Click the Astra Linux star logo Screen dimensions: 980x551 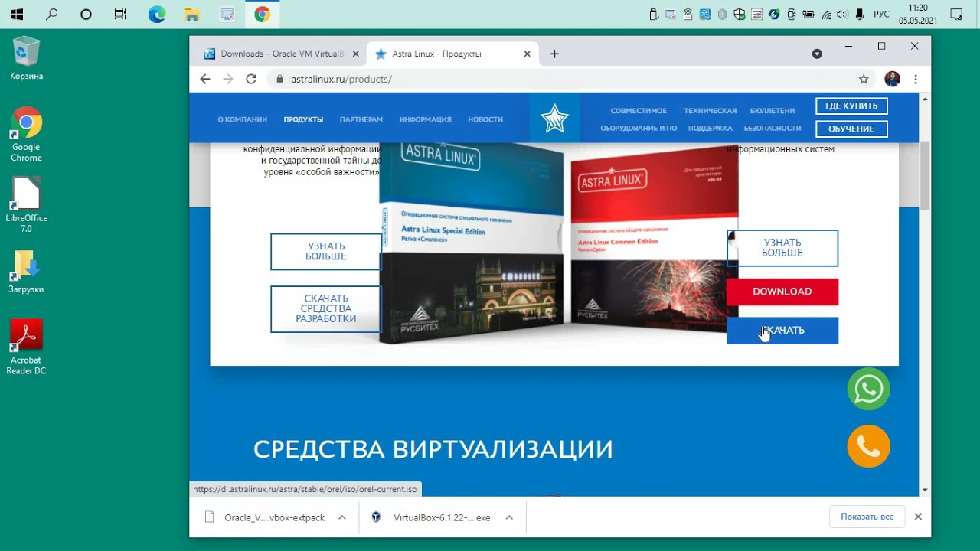(554, 119)
